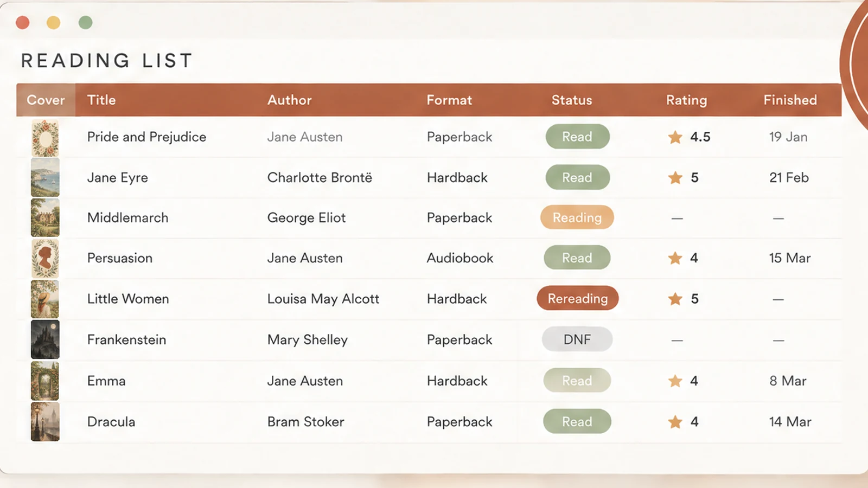
Task: Select the star icon in the Persuasion row
Action: click(x=675, y=258)
